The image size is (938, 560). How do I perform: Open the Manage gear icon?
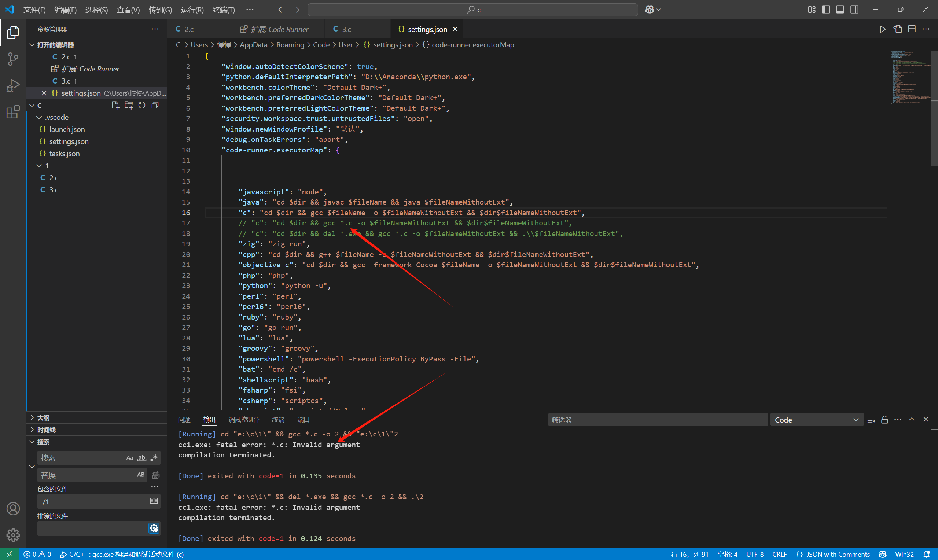(13, 535)
